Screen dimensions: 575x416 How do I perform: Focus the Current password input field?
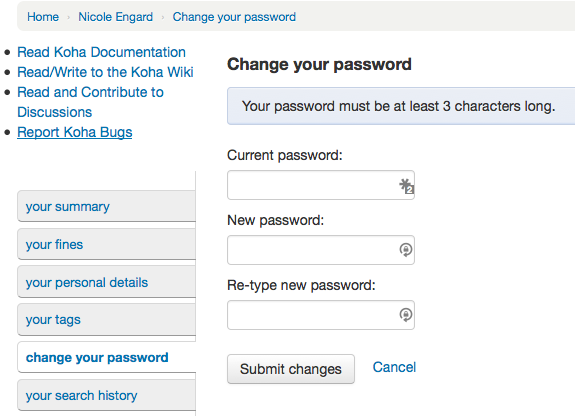pyautogui.click(x=321, y=185)
